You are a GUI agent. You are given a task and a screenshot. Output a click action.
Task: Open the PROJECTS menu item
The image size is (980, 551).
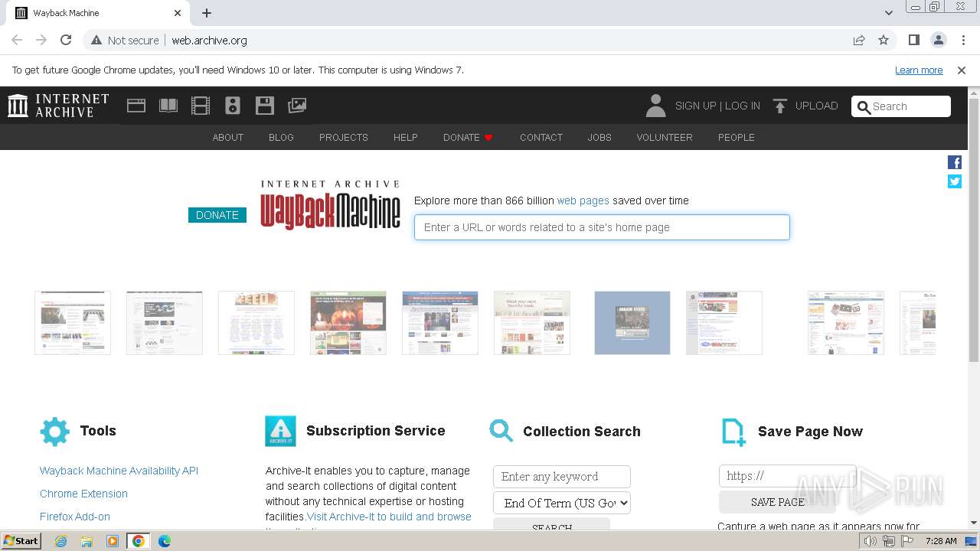click(344, 138)
